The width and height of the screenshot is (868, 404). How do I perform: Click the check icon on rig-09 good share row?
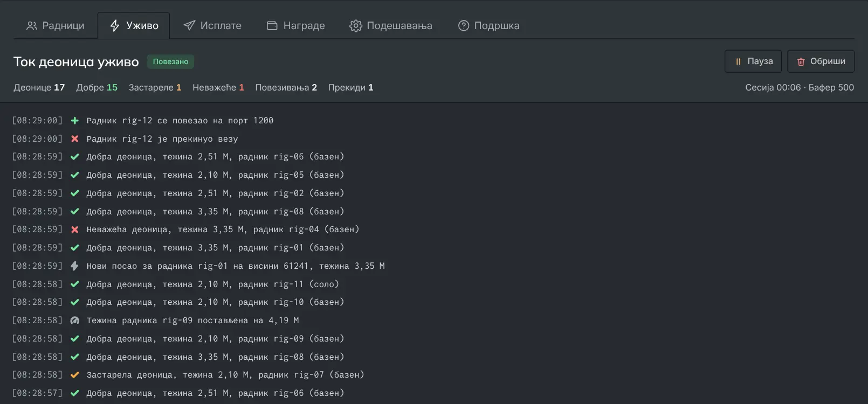pyautogui.click(x=75, y=339)
